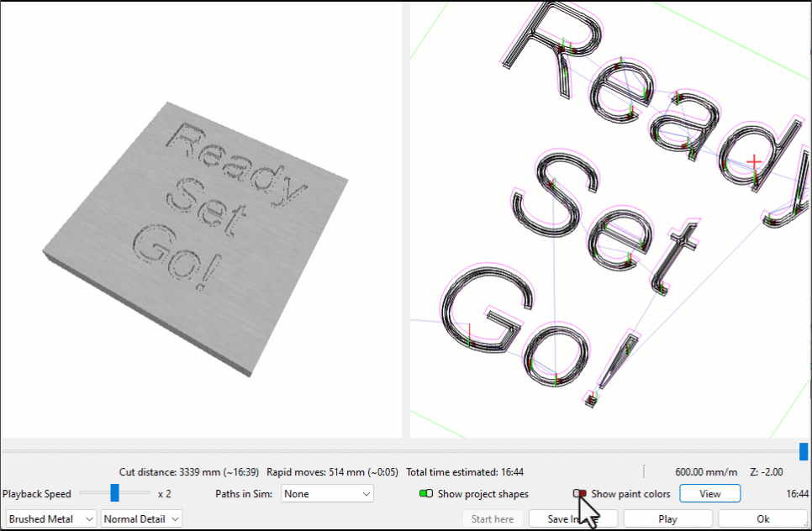Click the simulation timeline handle at far right
Screen dimensions: 812x531
(804, 452)
